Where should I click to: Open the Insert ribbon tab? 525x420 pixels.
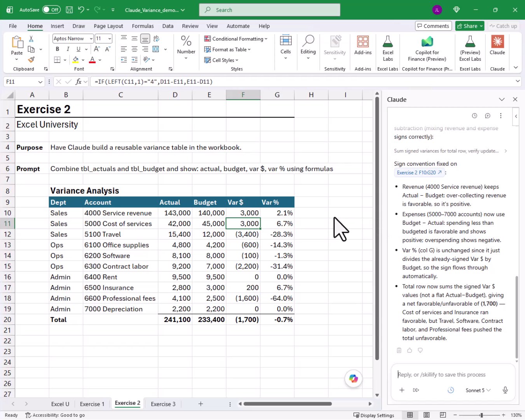pyautogui.click(x=57, y=26)
